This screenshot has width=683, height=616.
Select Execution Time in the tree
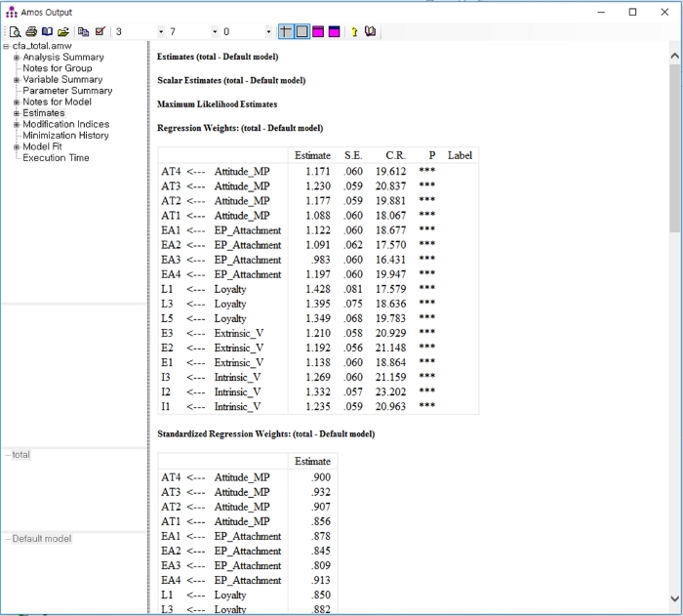tap(56, 158)
